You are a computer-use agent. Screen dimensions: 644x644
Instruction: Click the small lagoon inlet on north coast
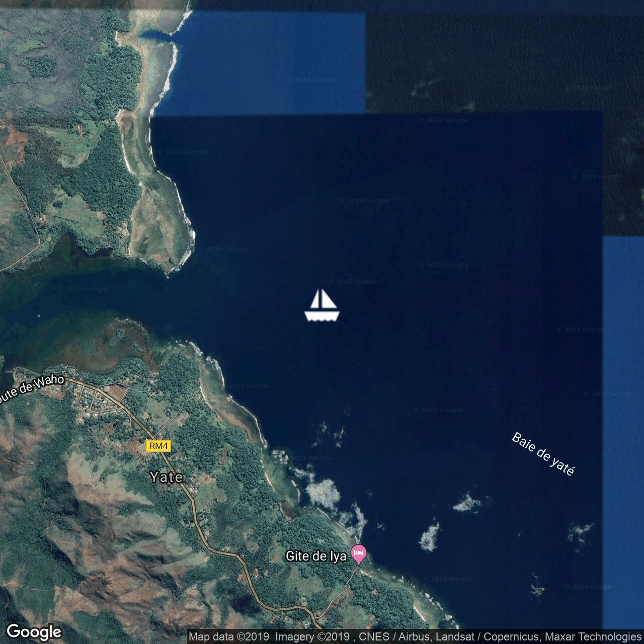pyautogui.click(x=156, y=35)
